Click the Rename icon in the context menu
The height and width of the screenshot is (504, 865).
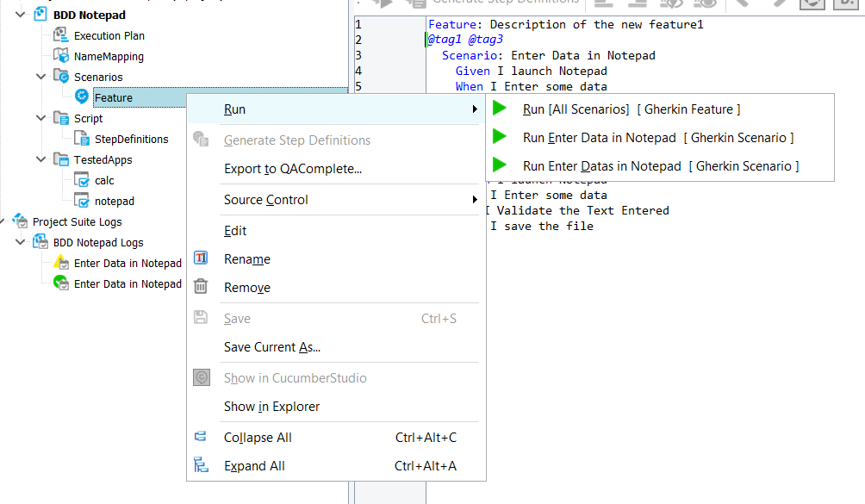[x=202, y=258]
